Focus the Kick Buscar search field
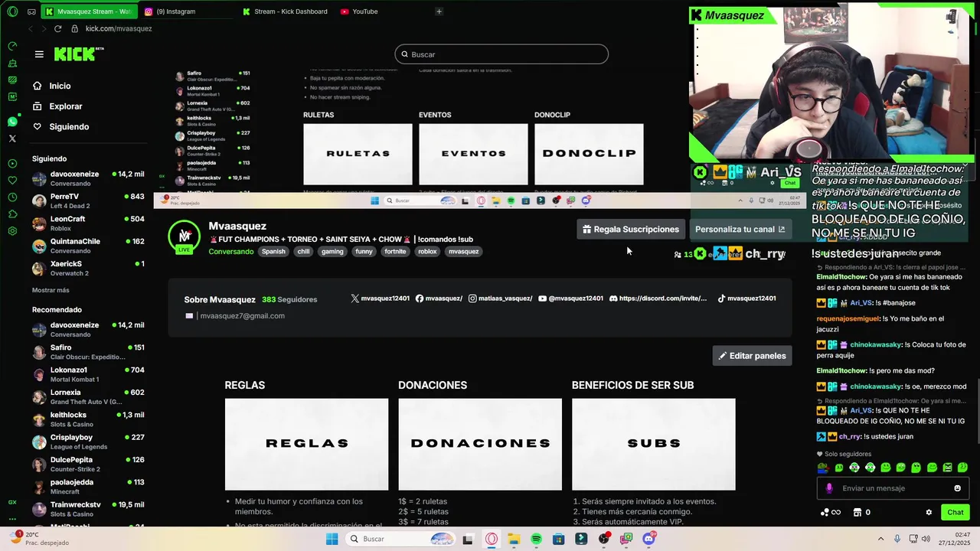The image size is (980, 551). pos(501,54)
